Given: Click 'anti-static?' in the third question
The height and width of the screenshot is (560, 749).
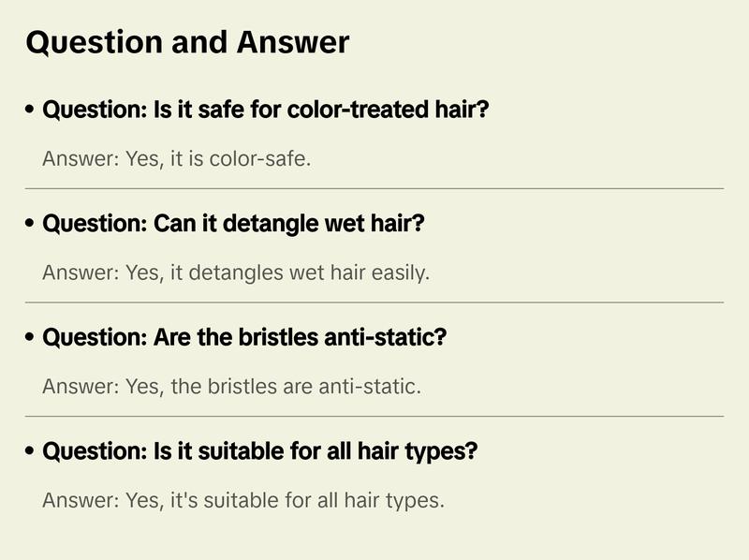Looking at the screenshot, I should [385, 337].
